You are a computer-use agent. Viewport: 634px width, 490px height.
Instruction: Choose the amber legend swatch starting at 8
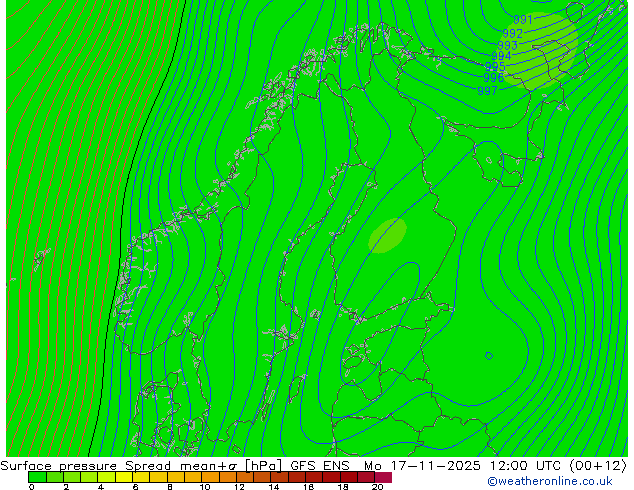point(175,477)
